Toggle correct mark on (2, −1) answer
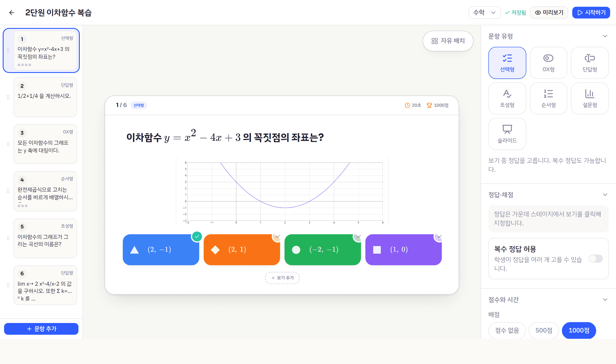 pos(197,237)
